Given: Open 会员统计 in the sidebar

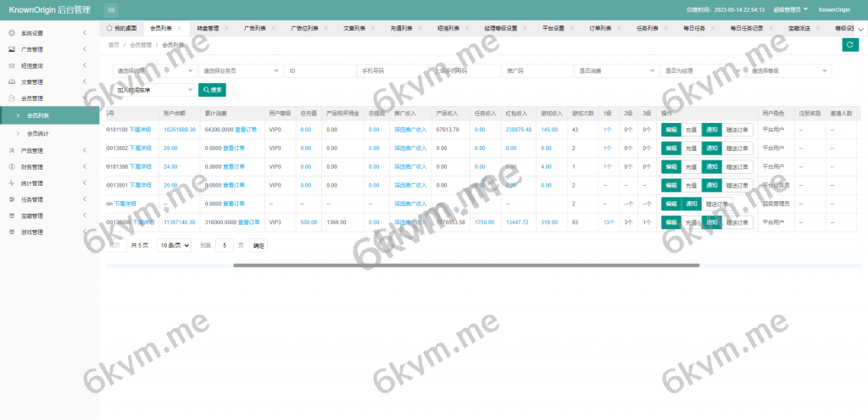Looking at the screenshot, I should click(x=38, y=134).
